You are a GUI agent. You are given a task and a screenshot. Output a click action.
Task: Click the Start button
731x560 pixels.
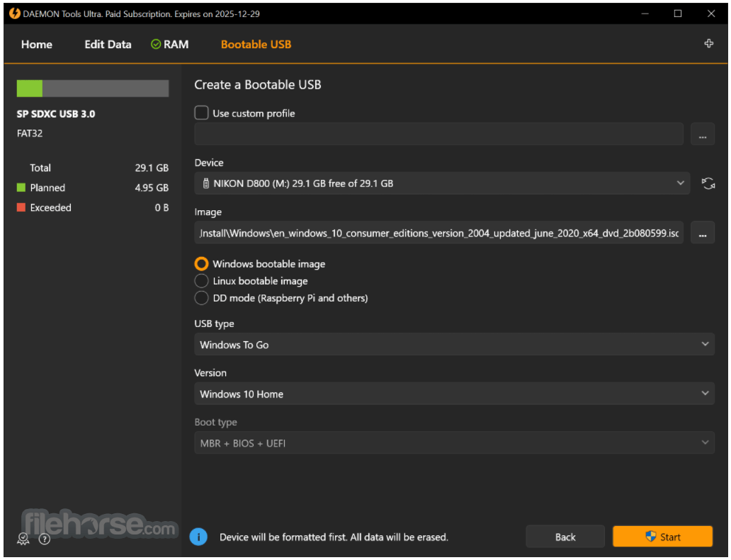(x=662, y=537)
